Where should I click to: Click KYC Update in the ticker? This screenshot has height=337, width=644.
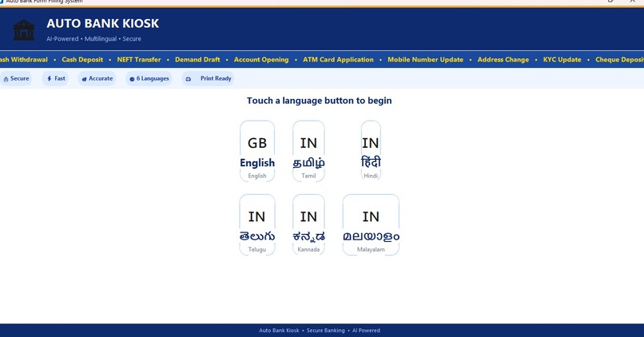563,60
